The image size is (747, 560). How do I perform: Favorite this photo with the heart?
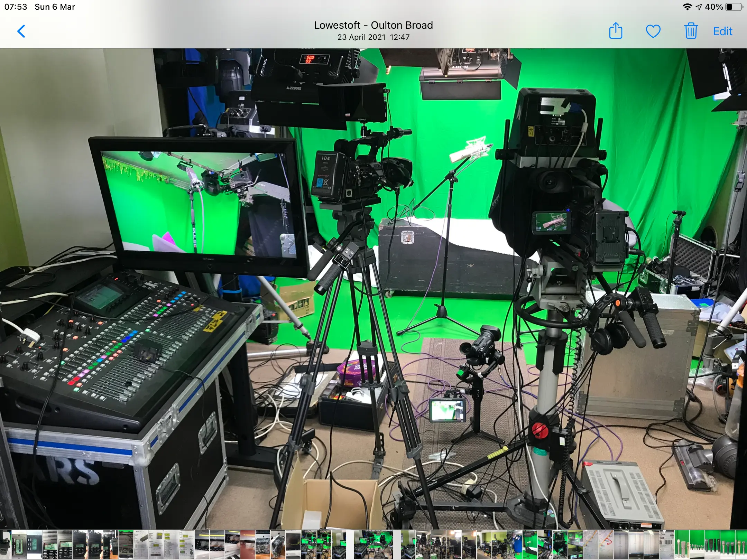pos(653,31)
